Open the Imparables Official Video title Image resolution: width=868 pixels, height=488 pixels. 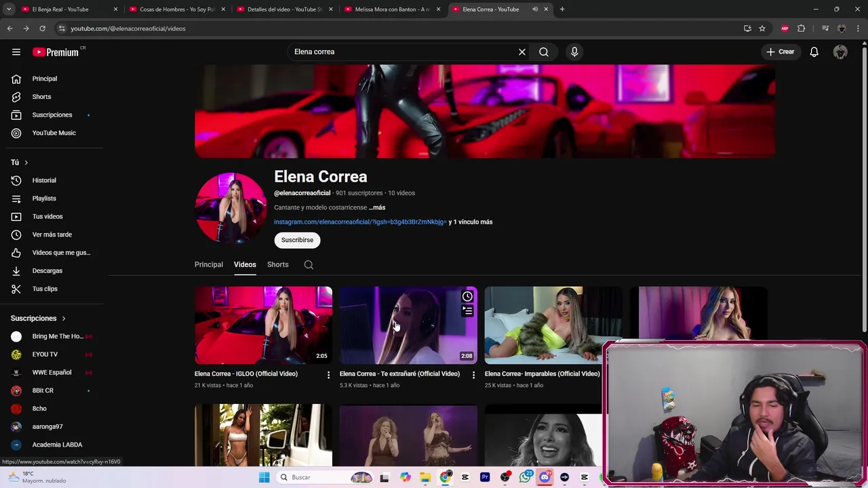(x=542, y=374)
